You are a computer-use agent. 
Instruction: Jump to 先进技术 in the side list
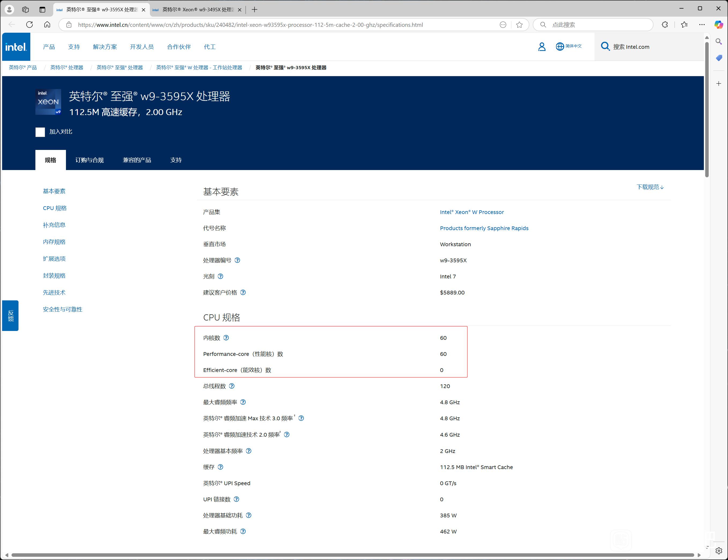[54, 292]
